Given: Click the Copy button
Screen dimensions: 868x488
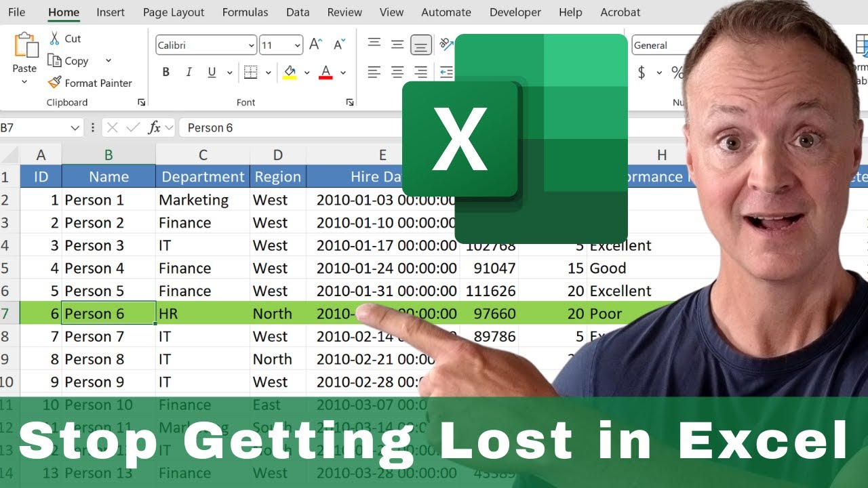Looking at the screenshot, I should pos(68,61).
